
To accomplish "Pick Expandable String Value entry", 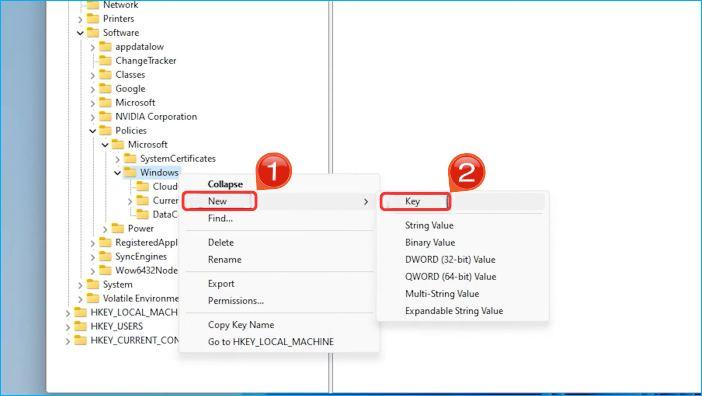I will tap(454, 311).
